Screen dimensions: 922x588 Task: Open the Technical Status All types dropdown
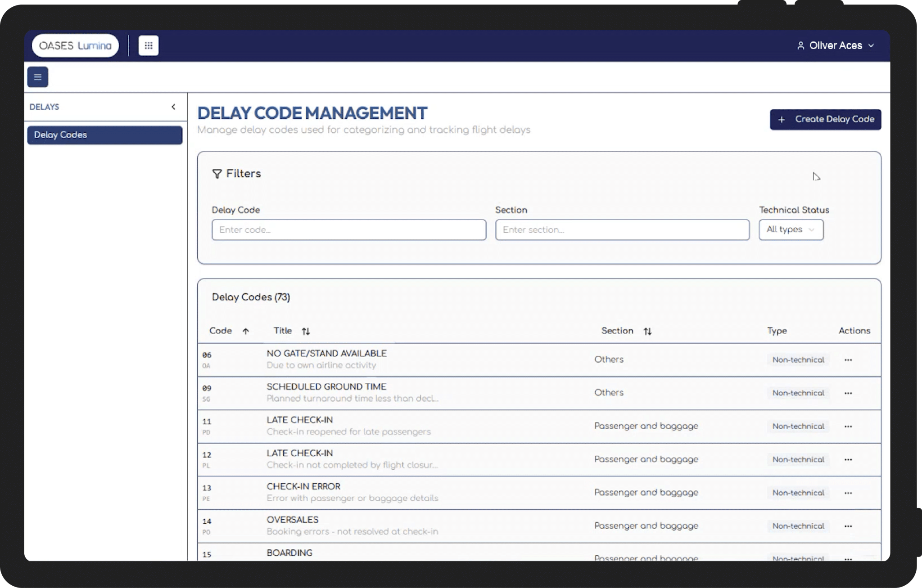(791, 229)
